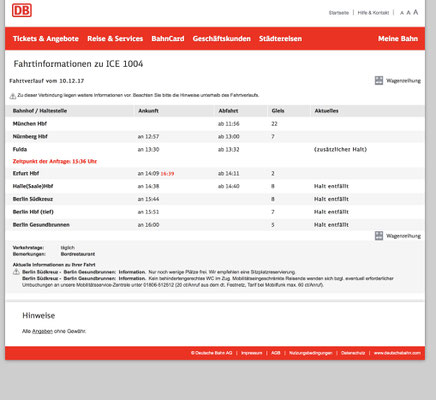Click underlined Angaben link in Hinweise
Image resolution: width=436 pixels, height=400 pixels.
42,331
